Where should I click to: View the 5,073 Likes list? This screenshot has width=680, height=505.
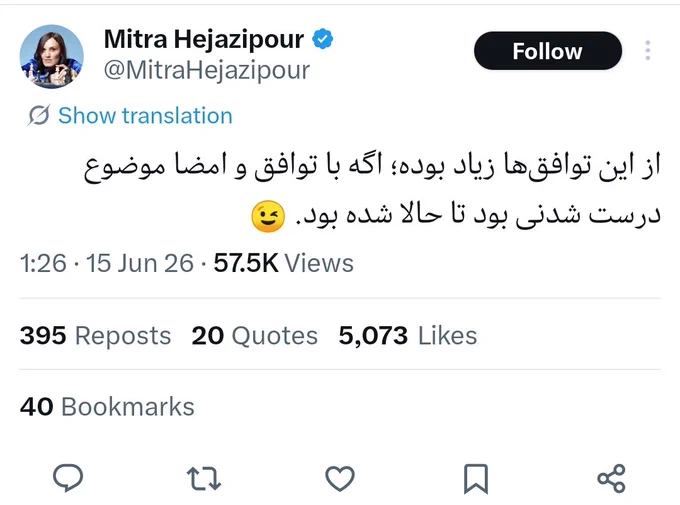pos(408,335)
